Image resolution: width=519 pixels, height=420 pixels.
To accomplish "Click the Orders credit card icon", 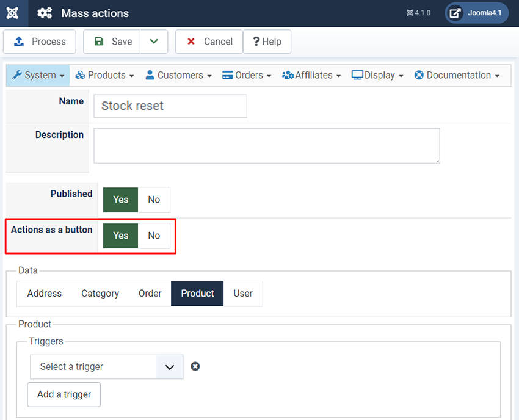I will [227, 75].
